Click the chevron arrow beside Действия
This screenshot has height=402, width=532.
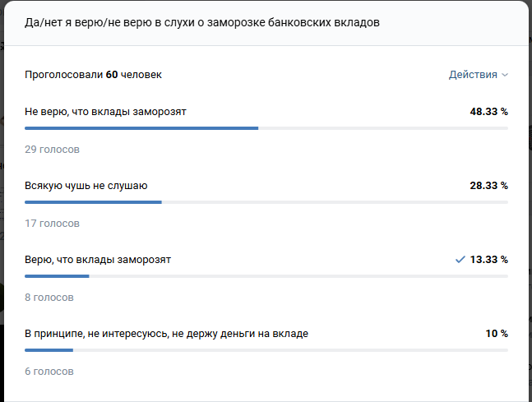pos(505,75)
